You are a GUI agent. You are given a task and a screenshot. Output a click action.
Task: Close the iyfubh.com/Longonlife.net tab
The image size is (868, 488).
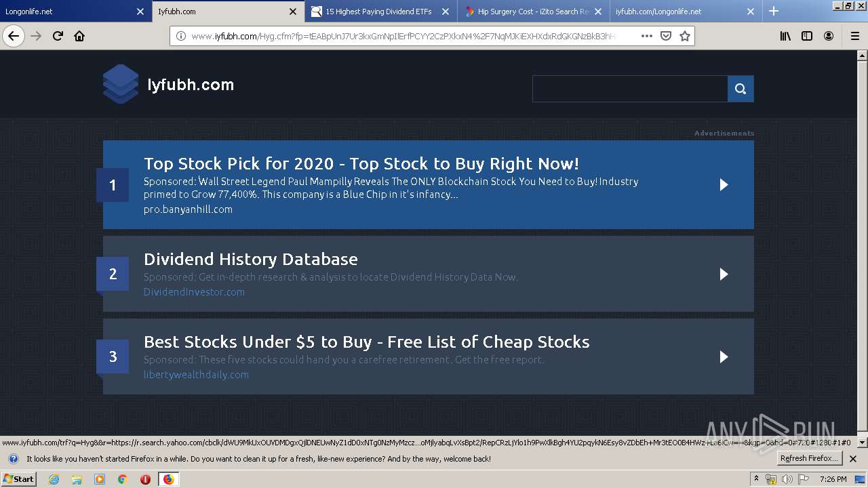point(751,12)
